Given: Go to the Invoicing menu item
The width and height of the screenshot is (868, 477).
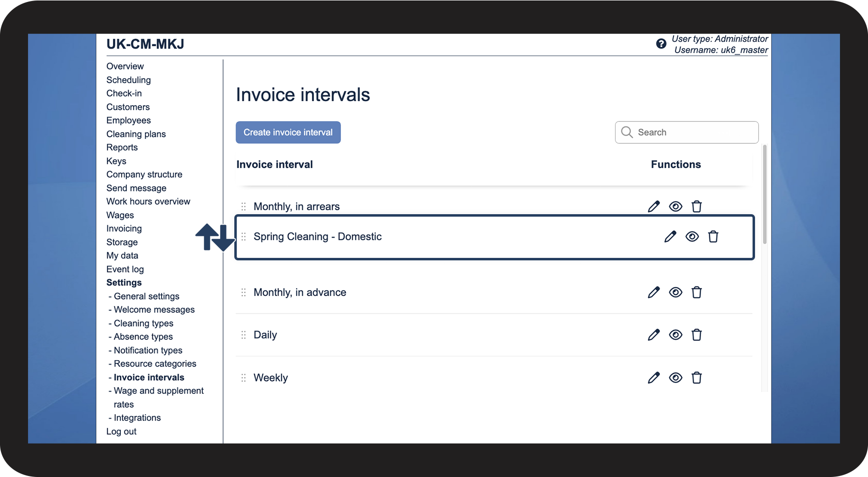Looking at the screenshot, I should click(x=124, y=228).
